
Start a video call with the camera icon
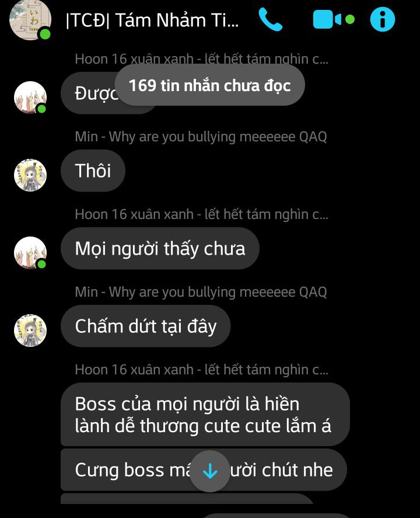(x=327, y=19)
